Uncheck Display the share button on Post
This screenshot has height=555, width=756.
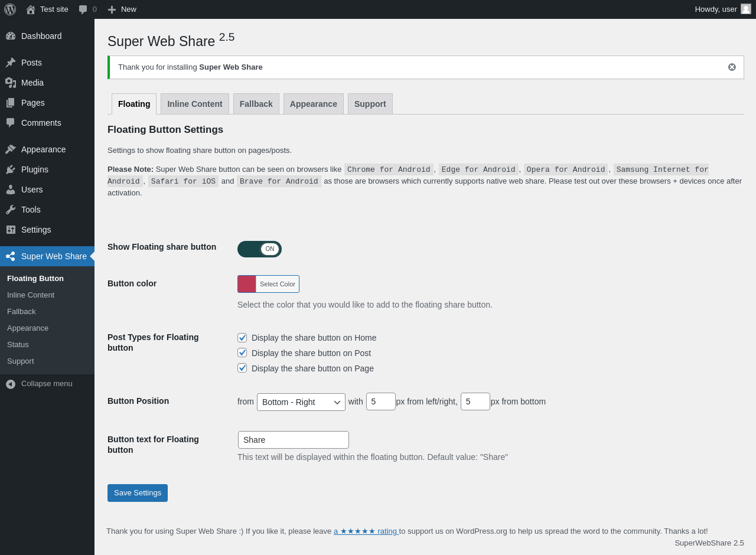click(x=242, y=352)
